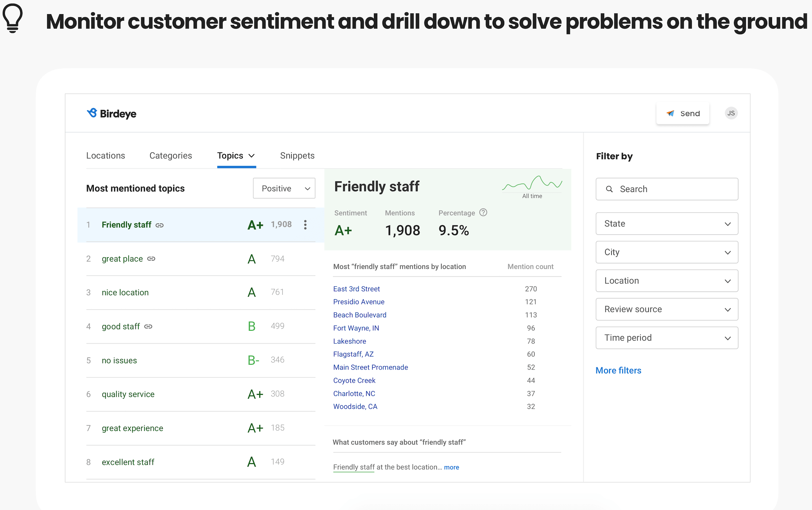Open the JS user avatar

(731, 113)
